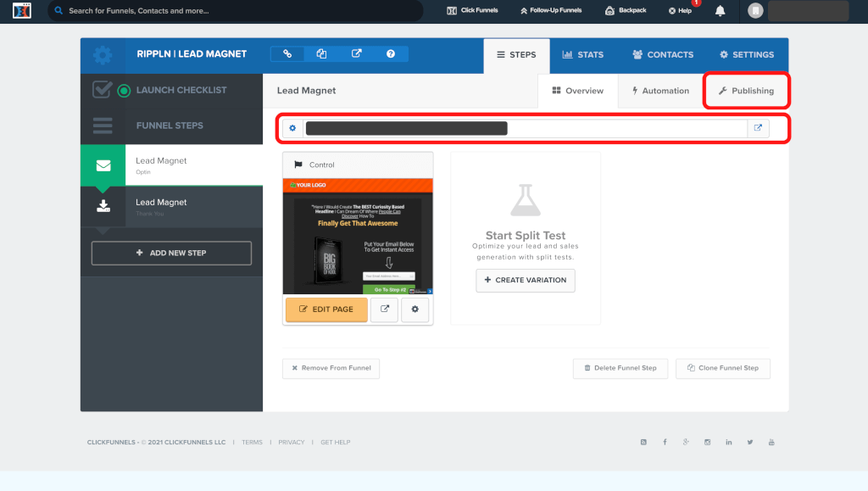
Task: Open funnel help question mark icon
Action: point(391,53)
